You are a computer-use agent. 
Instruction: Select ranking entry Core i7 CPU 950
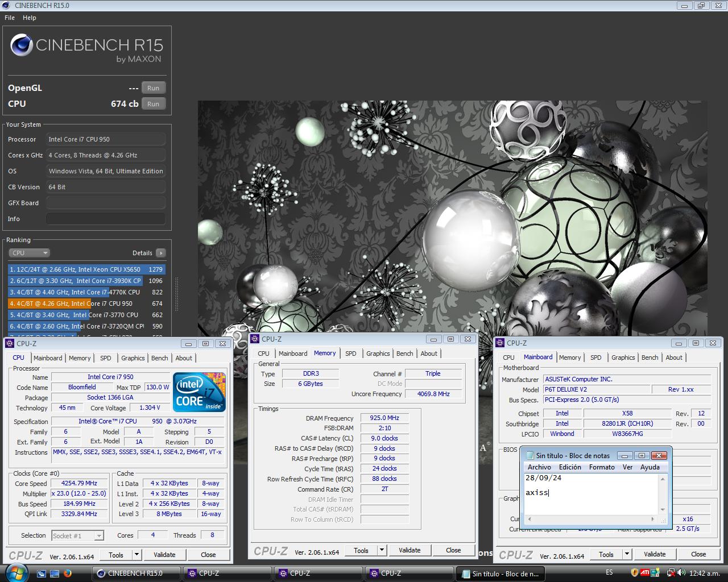86,304
